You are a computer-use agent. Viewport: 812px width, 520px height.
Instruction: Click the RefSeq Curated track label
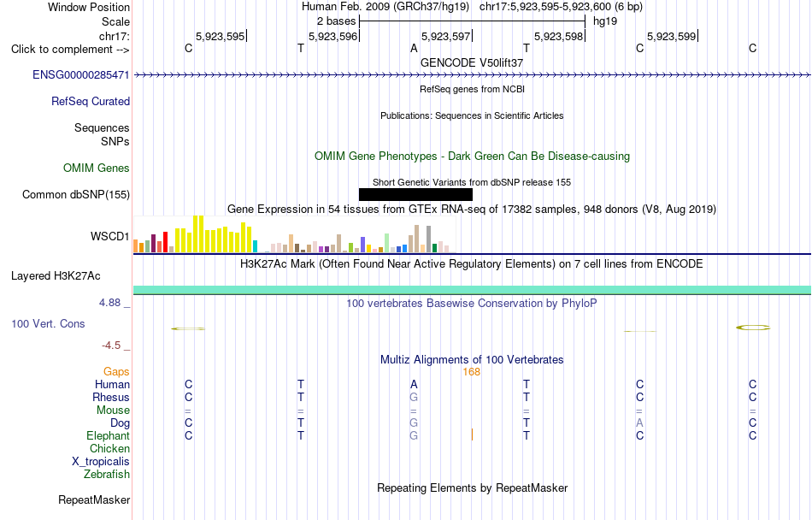coord(91,102)
